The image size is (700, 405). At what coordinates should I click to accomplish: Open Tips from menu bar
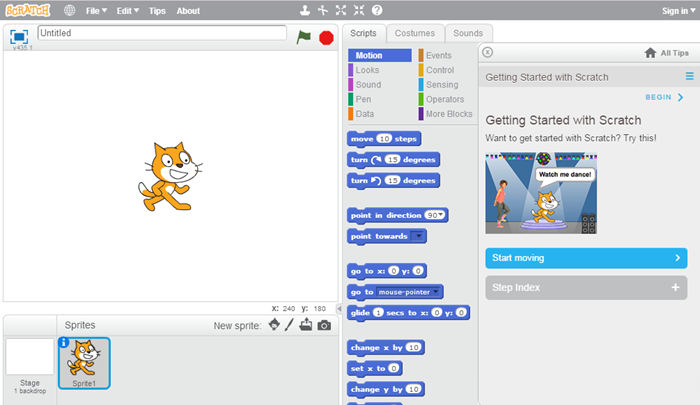157,11
